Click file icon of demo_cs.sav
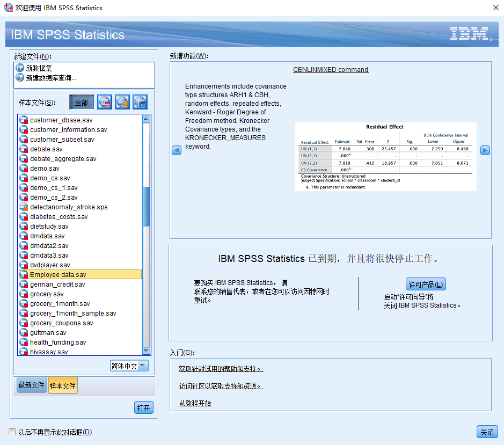This screenshot has width=504, height=445. (24, 178)
